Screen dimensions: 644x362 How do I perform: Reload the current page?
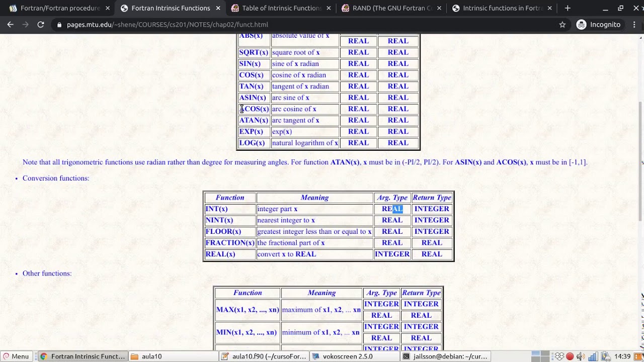[x=41, y=25]
